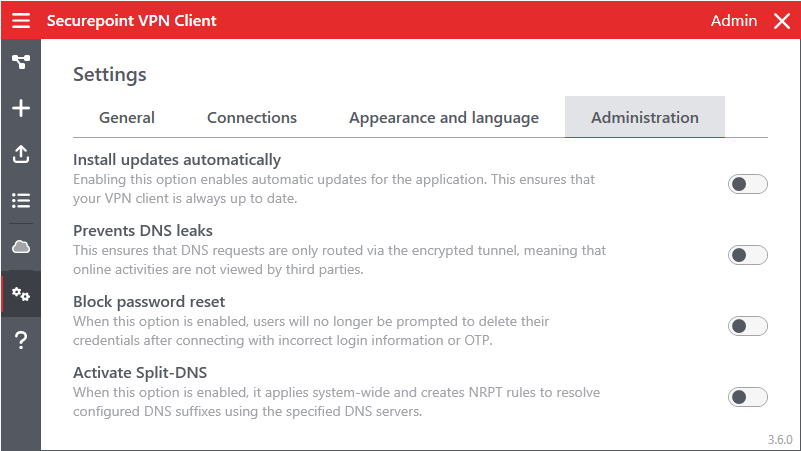Click the description mentioning NRPT rules

337,402
